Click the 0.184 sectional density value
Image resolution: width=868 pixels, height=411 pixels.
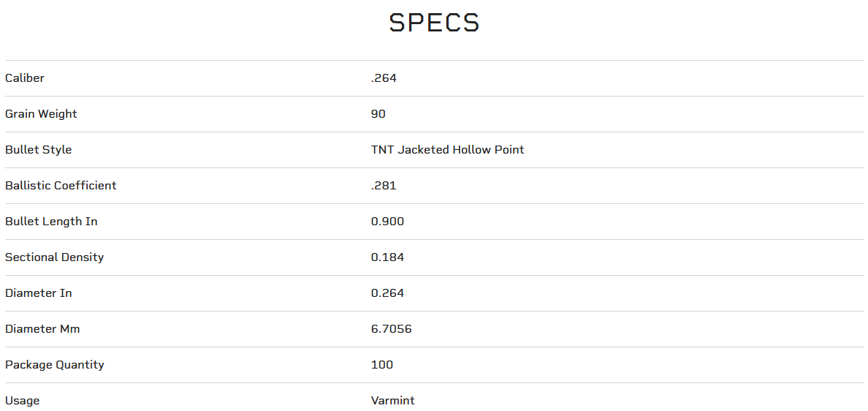(387, 257)
